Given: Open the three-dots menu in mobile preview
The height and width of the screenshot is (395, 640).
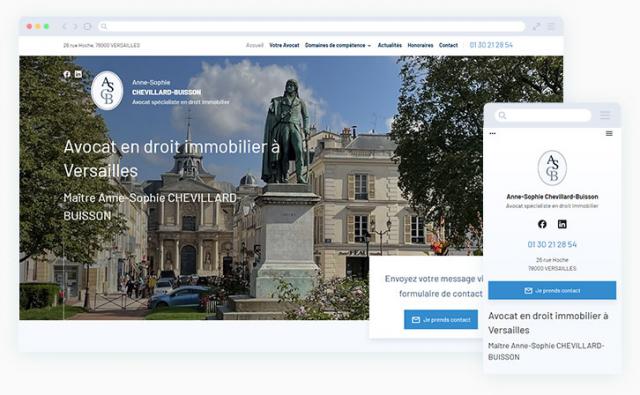Looking at the screenshot, I should coord(493,133).
